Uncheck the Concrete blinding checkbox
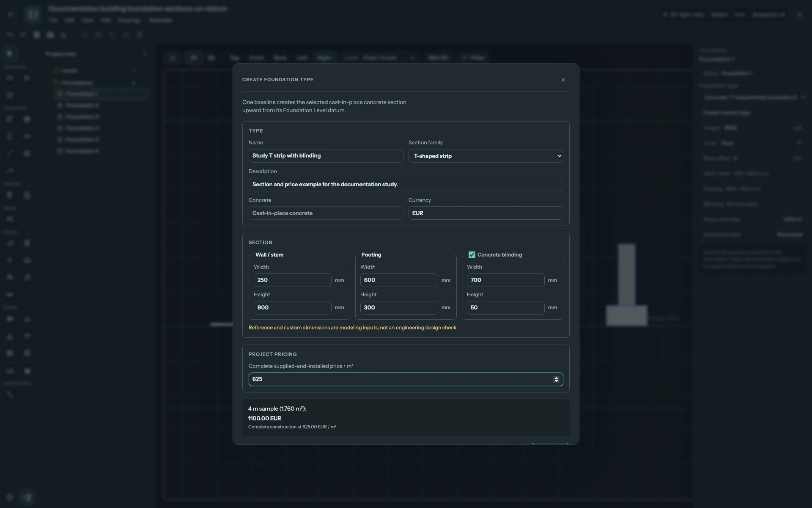 tap(472, 255)
